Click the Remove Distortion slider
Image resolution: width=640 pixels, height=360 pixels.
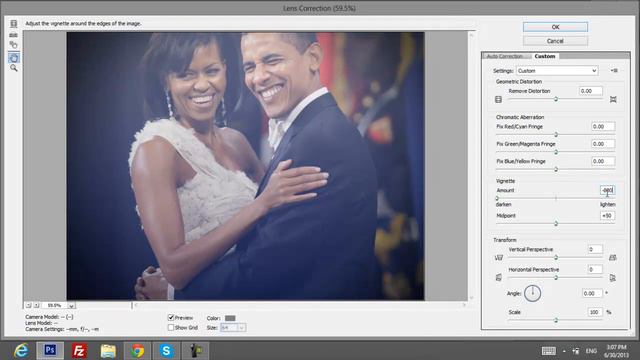pos(556,99)
